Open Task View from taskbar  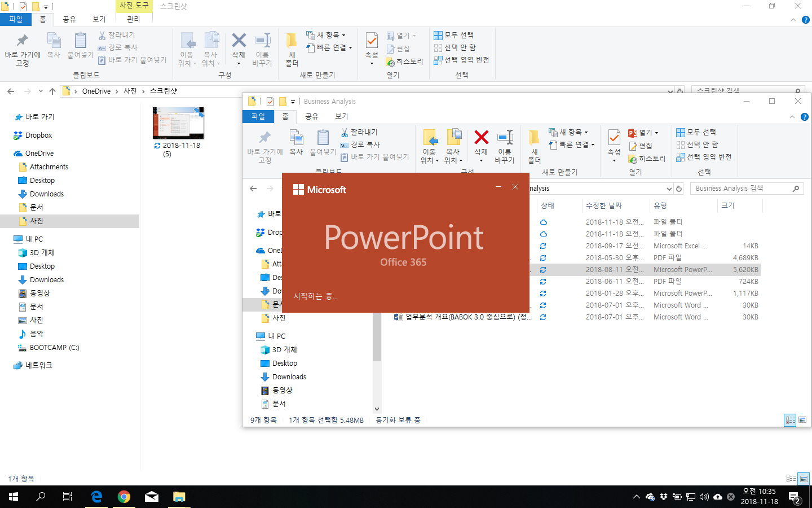68,497
